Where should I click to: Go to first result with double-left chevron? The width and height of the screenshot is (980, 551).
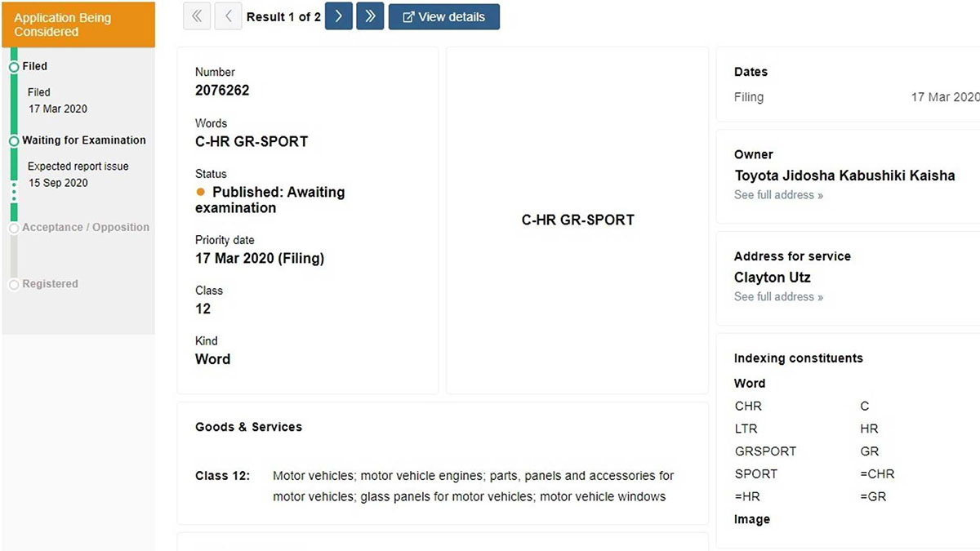click(x=197, y=16)
